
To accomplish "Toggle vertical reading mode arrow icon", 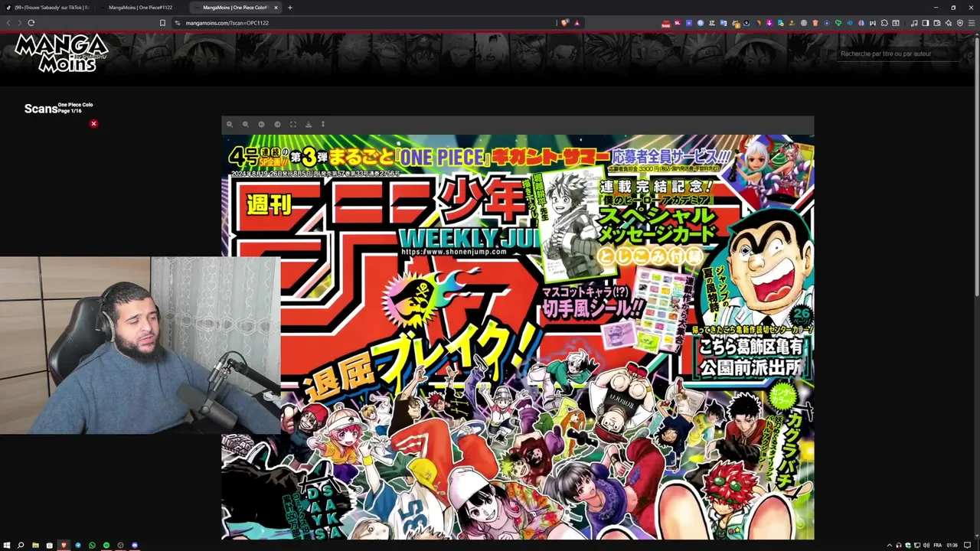I will 323,124.
